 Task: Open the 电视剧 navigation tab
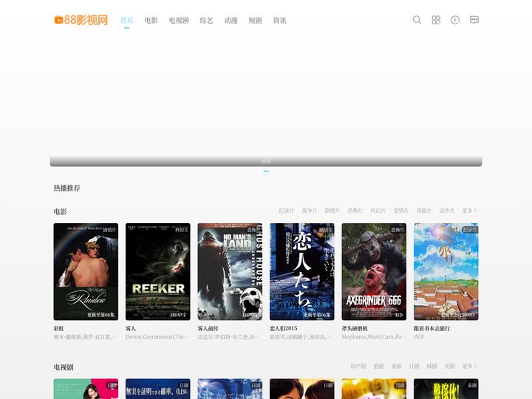(179, 21)
